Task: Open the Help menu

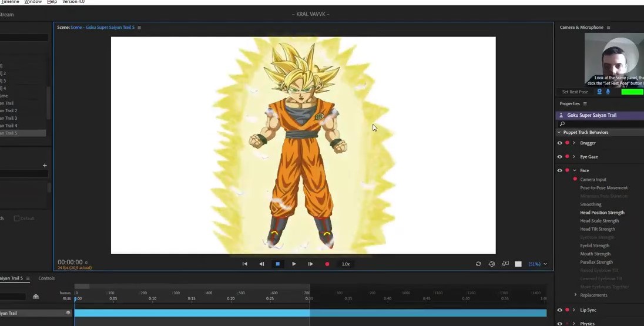Action: pos(52,2)
